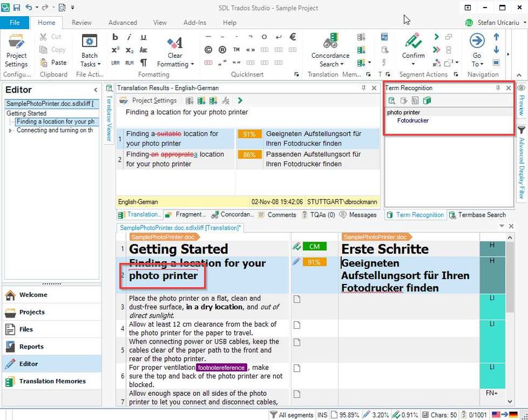Viewport: 528px width, 420px height.
Task: Toggle underline formatting
Action: [143, 37]
